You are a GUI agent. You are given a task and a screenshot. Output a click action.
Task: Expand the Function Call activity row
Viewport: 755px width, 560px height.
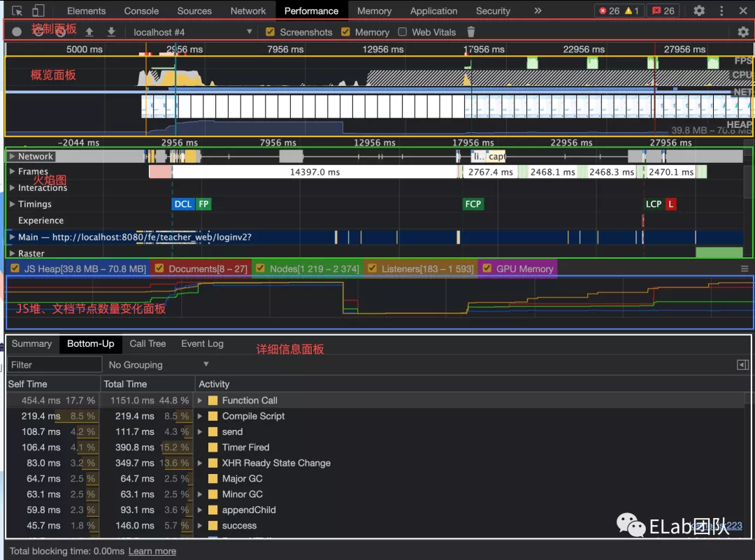click(200, 400)
